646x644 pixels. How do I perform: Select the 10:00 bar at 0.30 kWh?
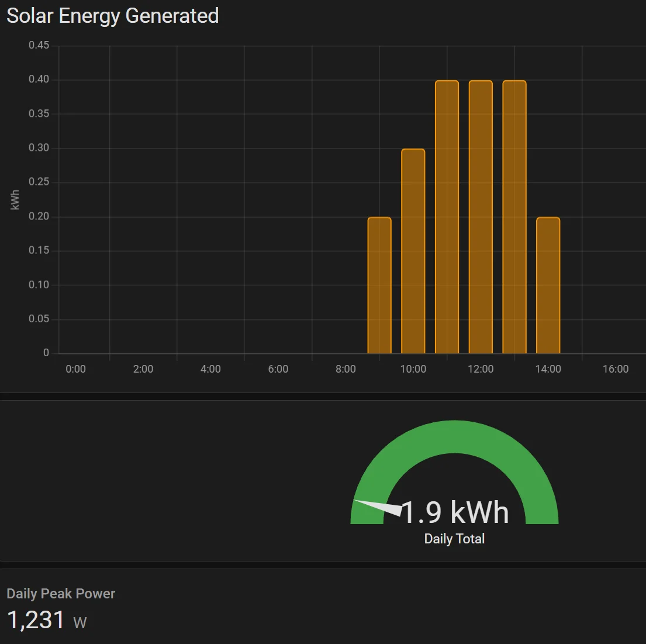[413, 251]
